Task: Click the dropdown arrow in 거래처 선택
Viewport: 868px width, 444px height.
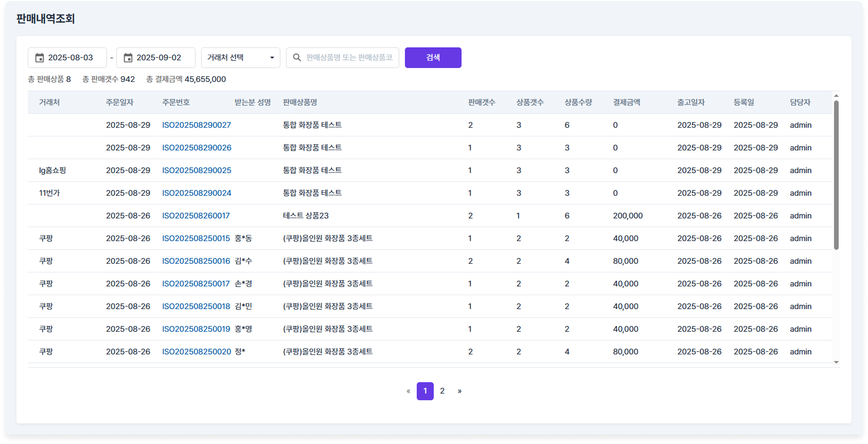Action: (272, 58)
